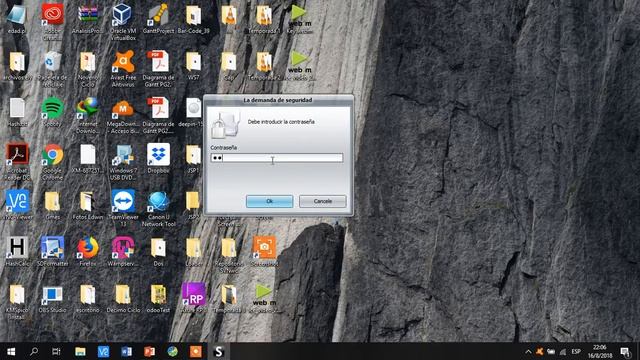Open File Explorer from the taskbar

(80, 351)
